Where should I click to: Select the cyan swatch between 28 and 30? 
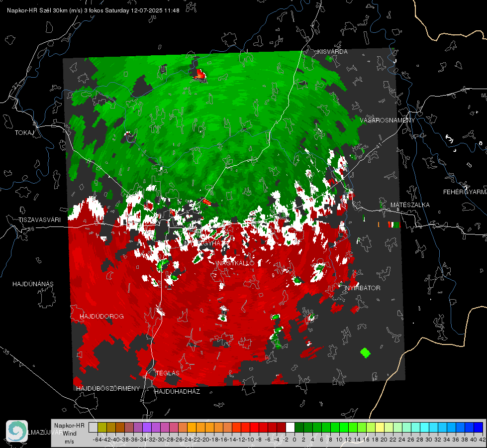click(x=424, y=427)
